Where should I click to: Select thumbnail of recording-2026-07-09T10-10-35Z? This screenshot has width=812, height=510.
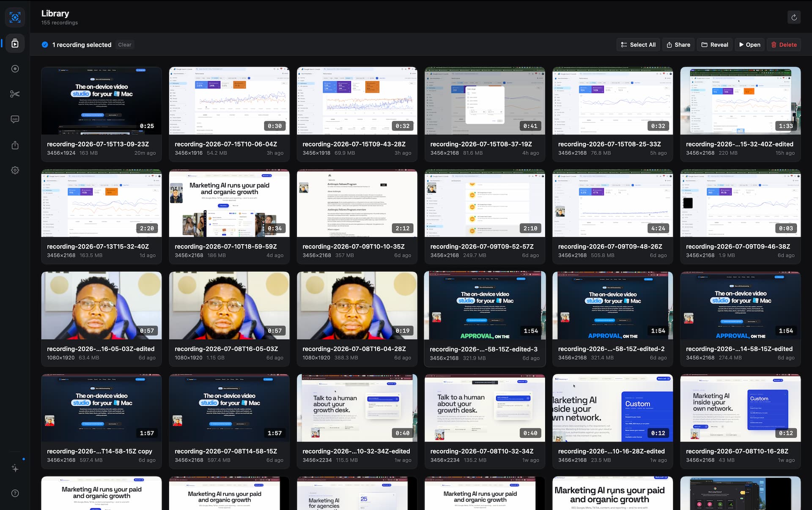pyautogui.click(x=357, y=203)
